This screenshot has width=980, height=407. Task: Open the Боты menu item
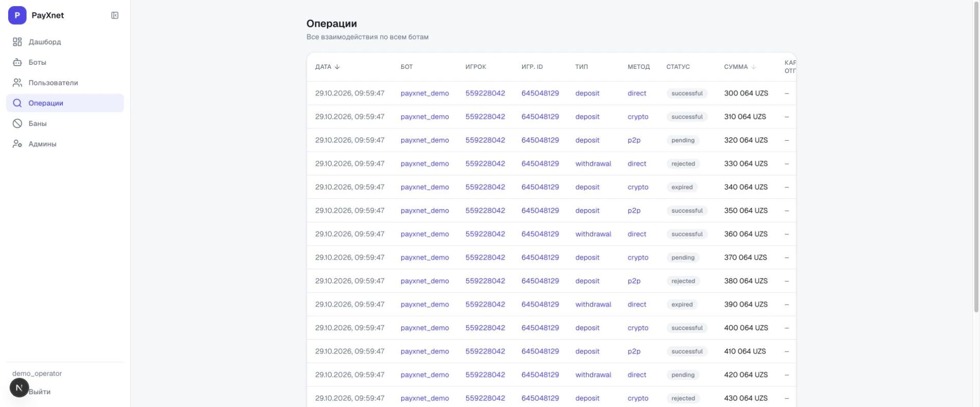[65, 62]
